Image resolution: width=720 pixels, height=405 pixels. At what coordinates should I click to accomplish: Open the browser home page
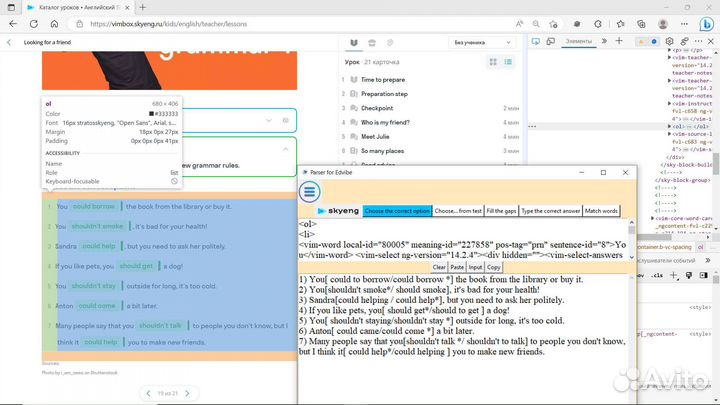point(54,24)
